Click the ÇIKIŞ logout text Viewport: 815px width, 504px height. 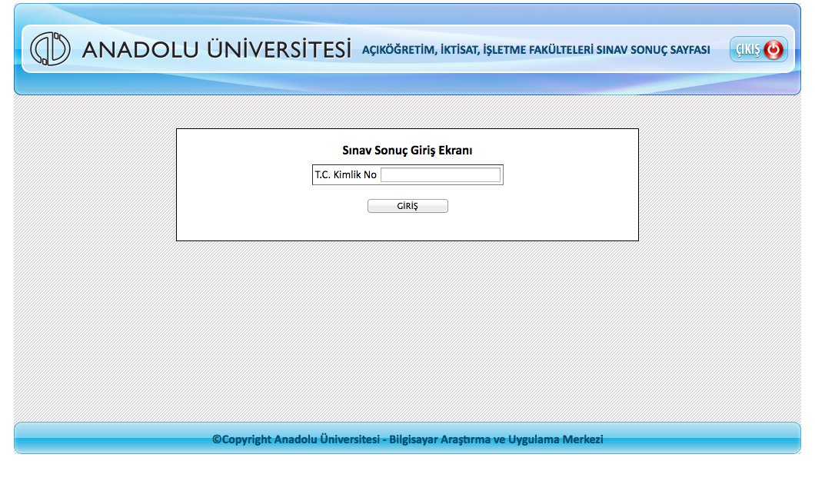tap(747, 50)
